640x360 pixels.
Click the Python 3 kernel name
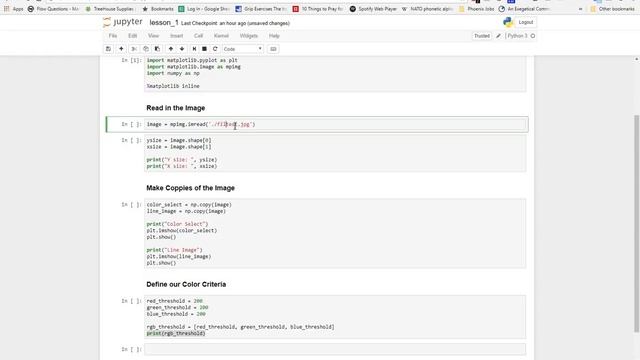(x=517, y=36)
